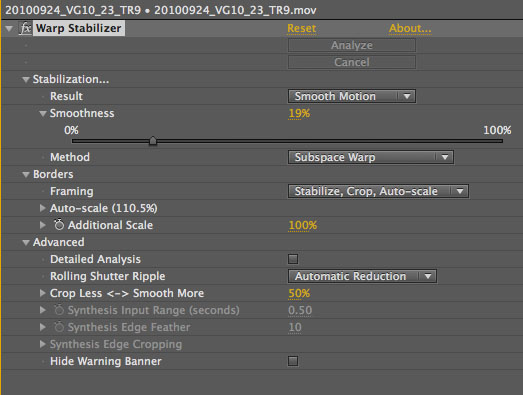
Task: Click the Framing property label
Action: [x=72, y=191]
